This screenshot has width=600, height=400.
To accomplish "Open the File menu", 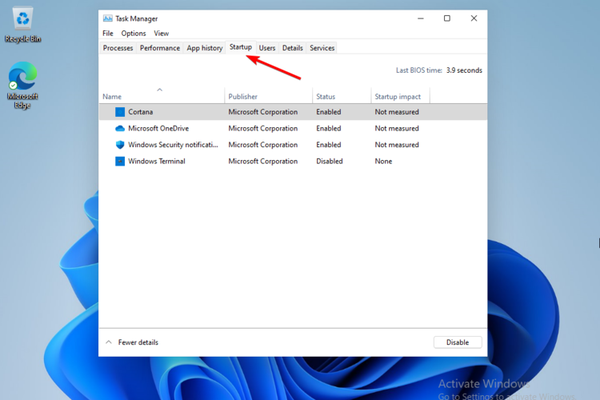I will click(x=108, y=33).
